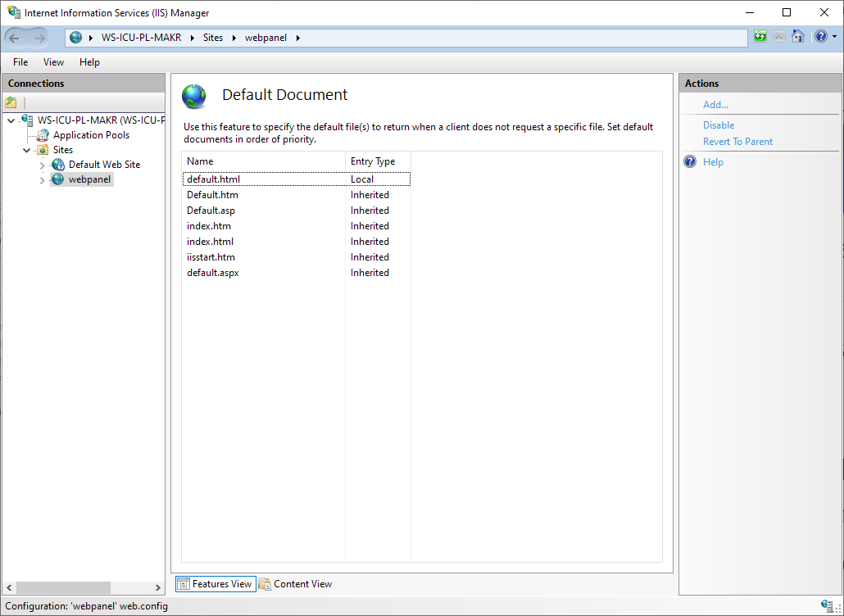Viewport: 844px width, 616px height.
Task: Click the Sites folder icon
Action: (43, 150)
